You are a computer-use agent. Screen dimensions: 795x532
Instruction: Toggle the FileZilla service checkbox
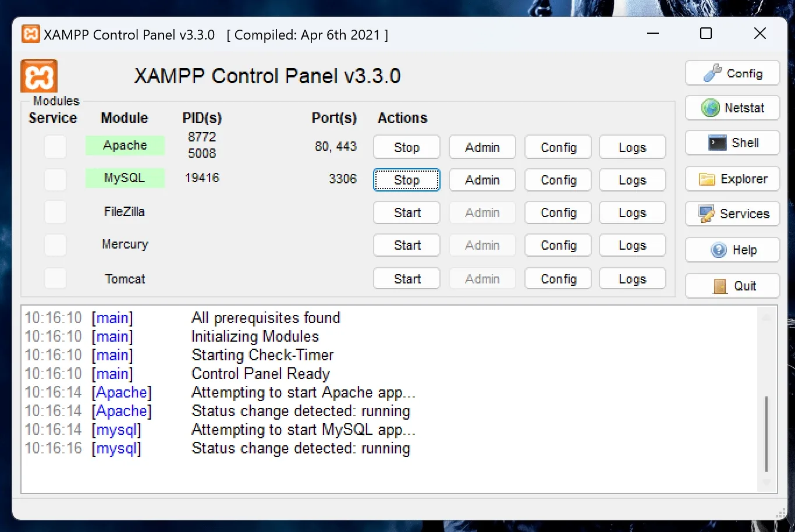55,212
